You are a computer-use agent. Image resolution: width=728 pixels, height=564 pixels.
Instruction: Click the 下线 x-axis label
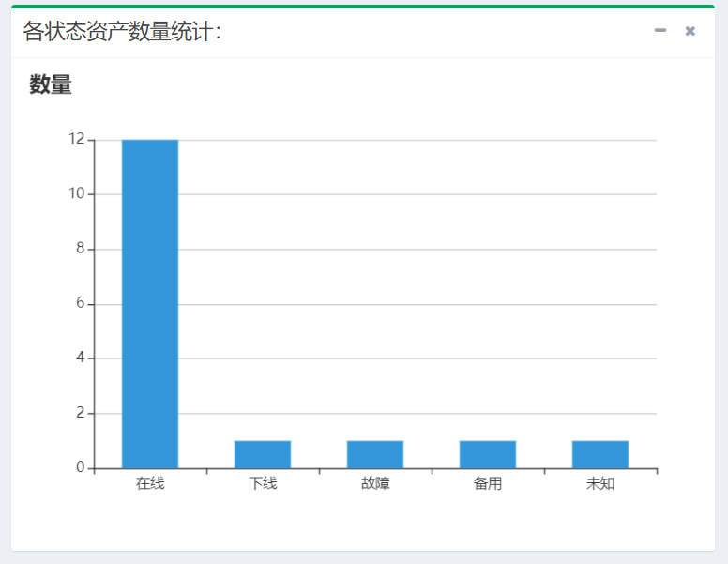click(x=263, y=484)
